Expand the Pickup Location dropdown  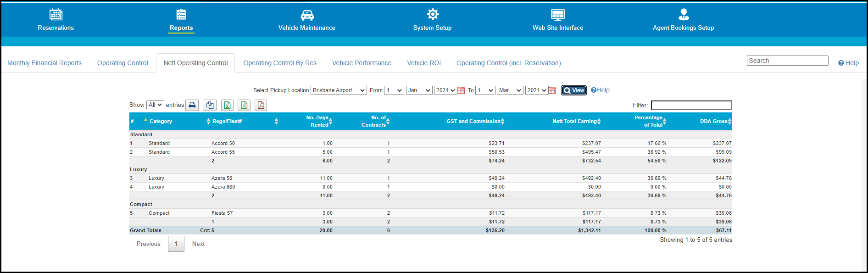pyautogui.click(x=339, y=90)
